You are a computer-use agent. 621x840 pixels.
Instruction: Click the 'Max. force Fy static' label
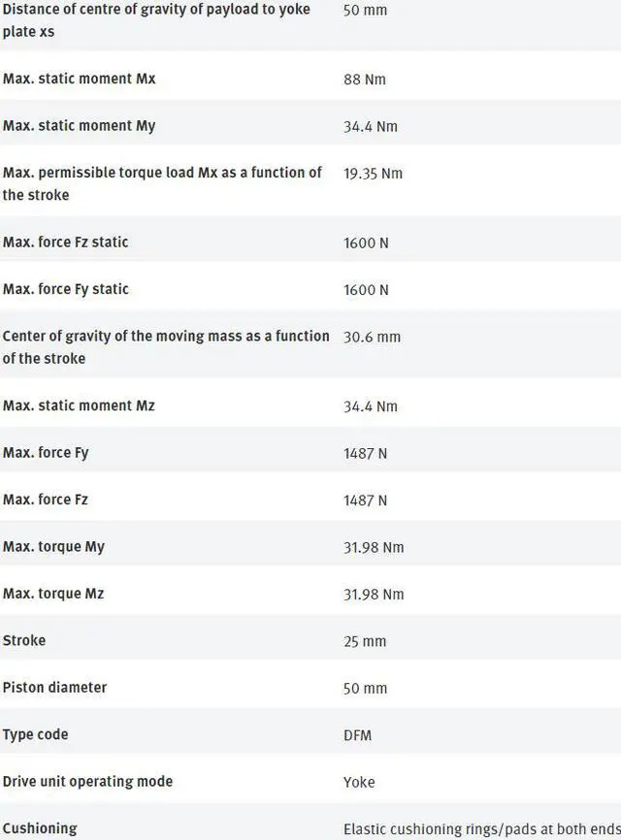tap(65, 289)
